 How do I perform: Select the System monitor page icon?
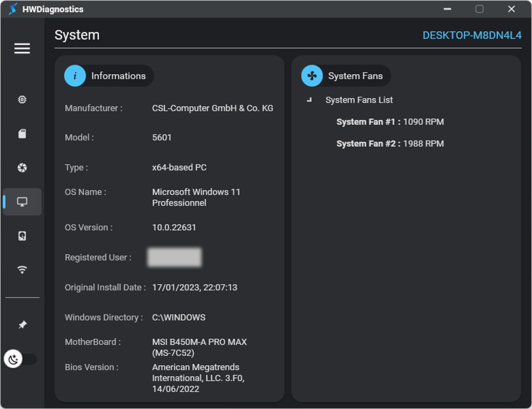pyautogui.click(x=22, y=202)
